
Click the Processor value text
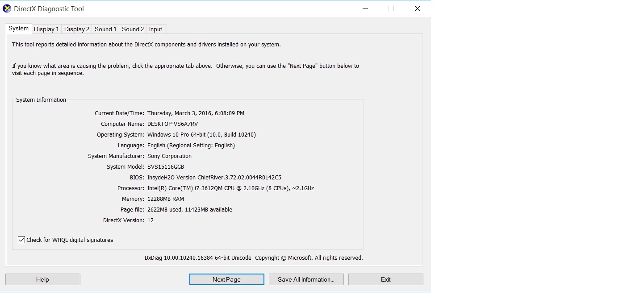click(x=230, y=188)
